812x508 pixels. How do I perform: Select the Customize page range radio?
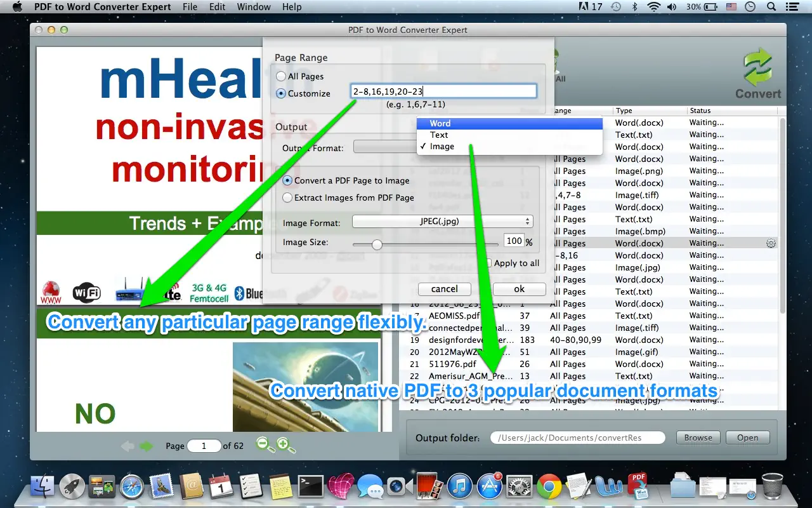pyautogui.click(x=281, y=93)
